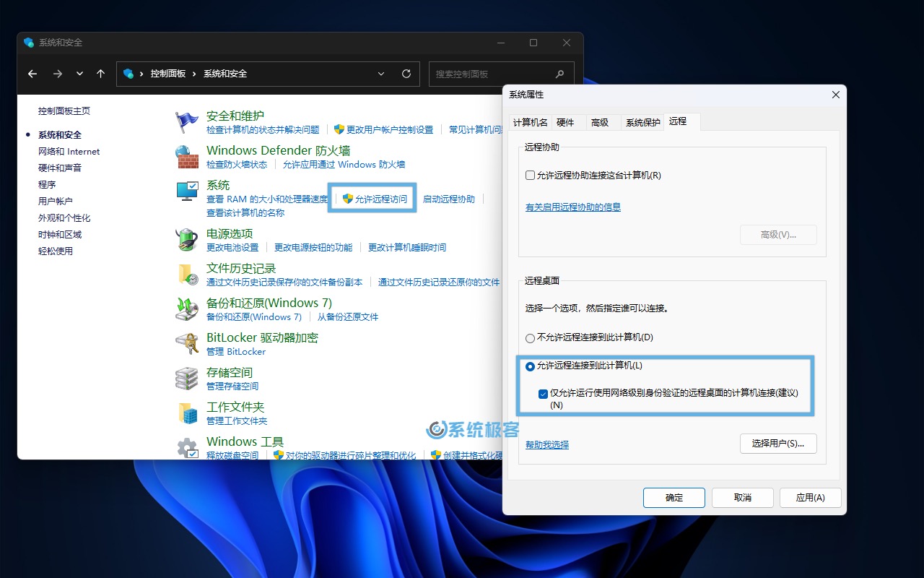Click 更改电池设置 link
This screenshot has width=924, height=578.
tap(232, 247)
